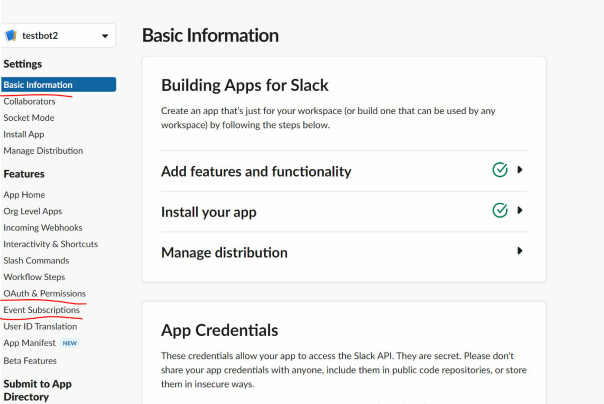Click green checkmark beside Add features and functionality
The image size is (604, 404).
click(x=500, y=170)
